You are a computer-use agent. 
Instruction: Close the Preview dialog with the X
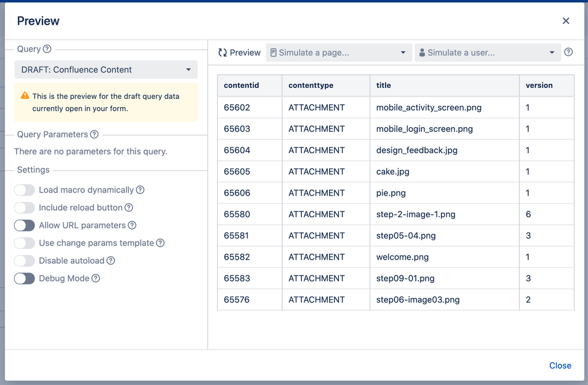point(566,21)
